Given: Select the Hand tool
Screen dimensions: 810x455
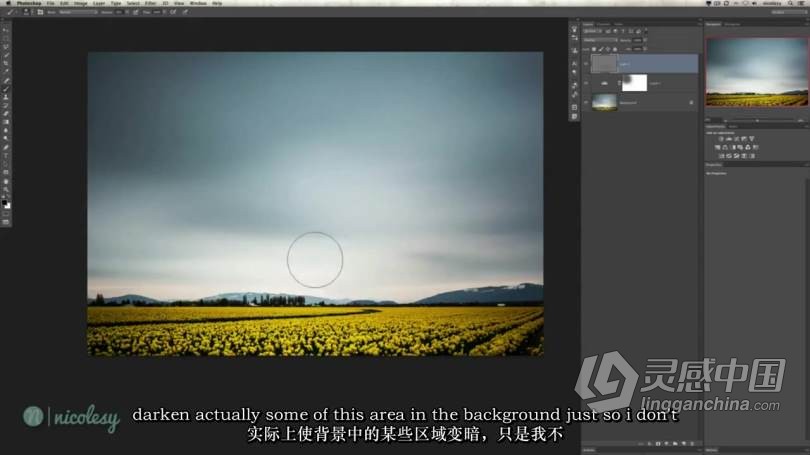Looking at the screenshot, I should (x=6, y=181).
